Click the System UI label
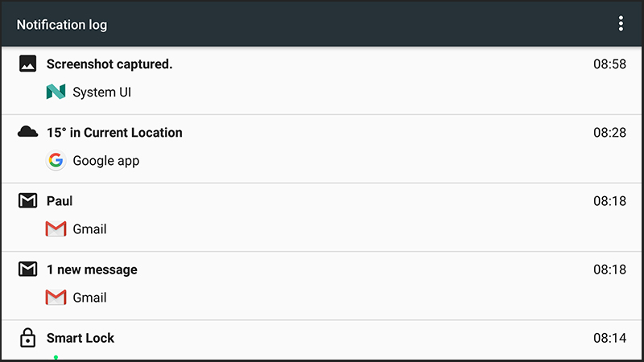Screen dimensions: 644x362 [x=102, y=92]
